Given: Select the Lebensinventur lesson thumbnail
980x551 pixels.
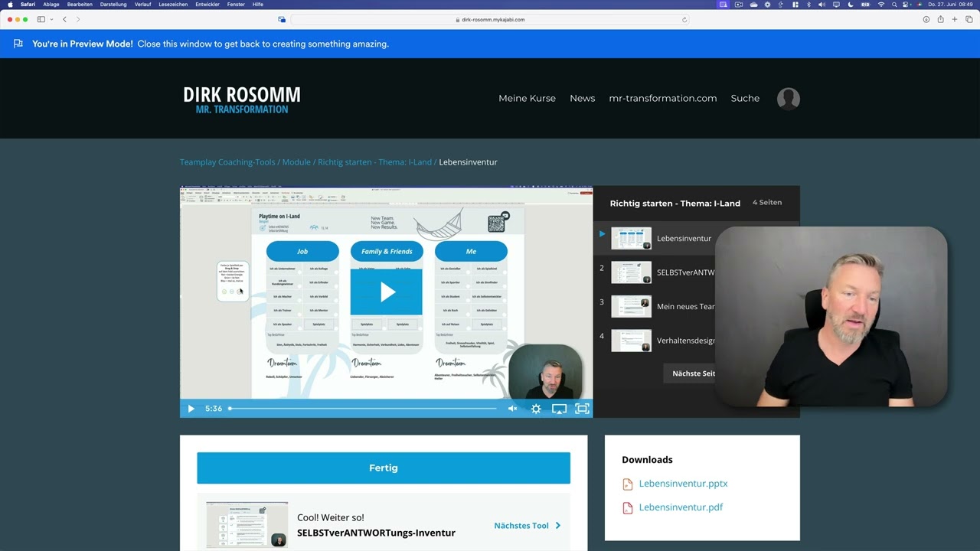Looking at the screenshot, I should point(631,238).
